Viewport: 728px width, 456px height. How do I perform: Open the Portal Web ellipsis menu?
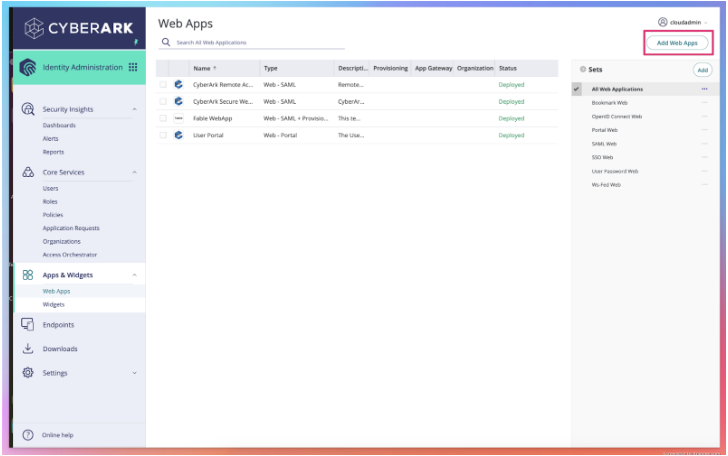click(x=704, y=130)
